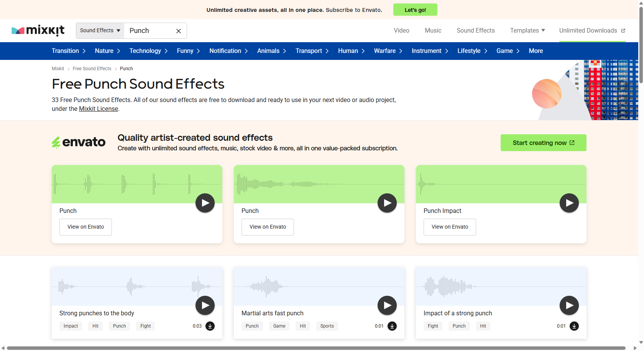Open the Sound Effects search dropdown
Screen dimensions: 644x351
coord(99,30)
